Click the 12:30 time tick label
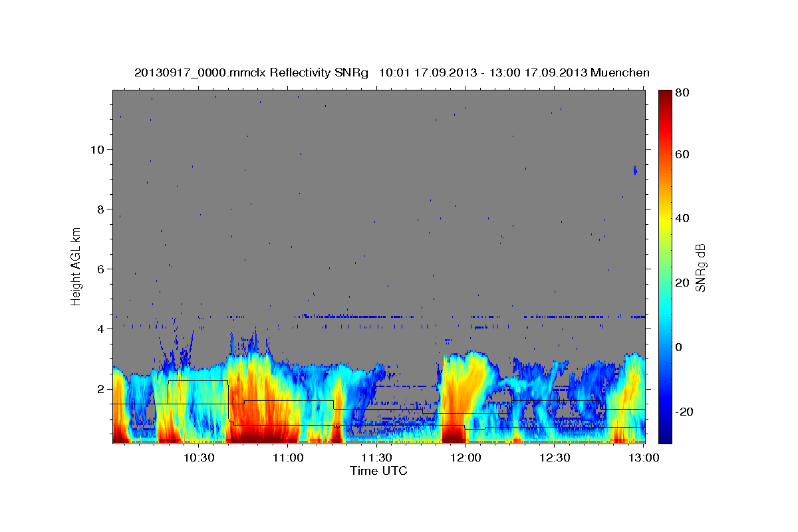This screenshot has height=532, width=798. pyautogui.click(x=555, y=458)
